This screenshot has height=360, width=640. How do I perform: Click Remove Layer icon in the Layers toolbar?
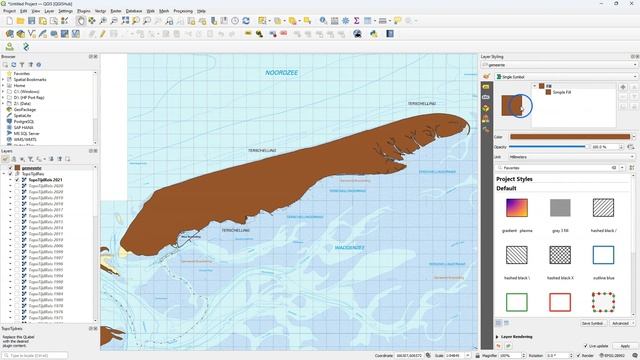coord(67,159)
